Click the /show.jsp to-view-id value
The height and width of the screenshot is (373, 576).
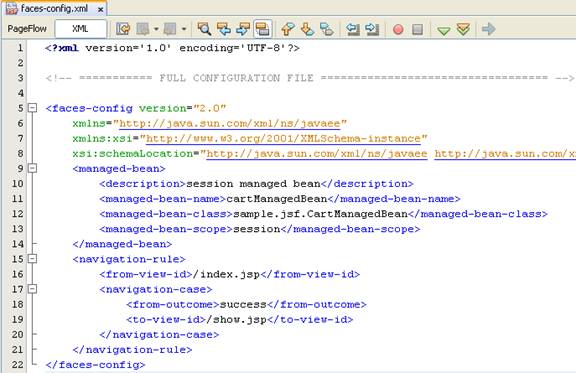point(237,319)
